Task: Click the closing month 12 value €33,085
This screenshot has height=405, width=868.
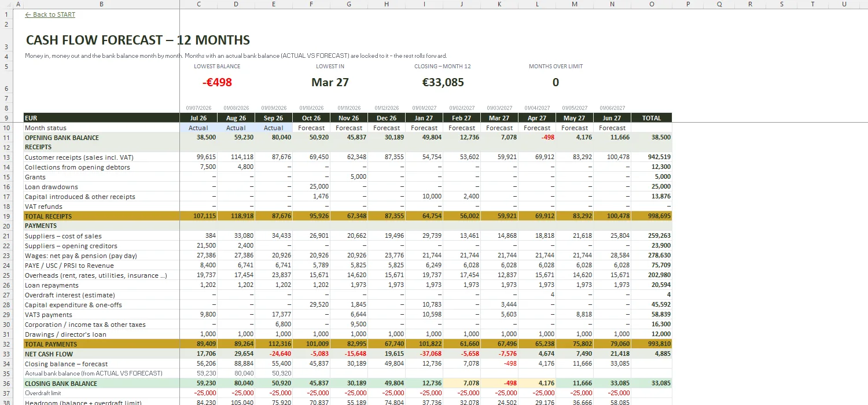Action: [x=443, y=82]
